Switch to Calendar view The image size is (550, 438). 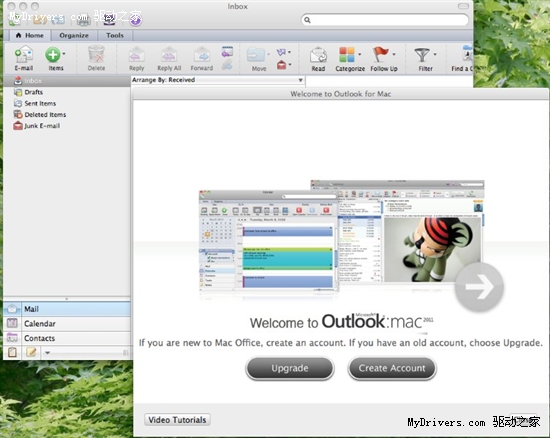click(67, 324)
